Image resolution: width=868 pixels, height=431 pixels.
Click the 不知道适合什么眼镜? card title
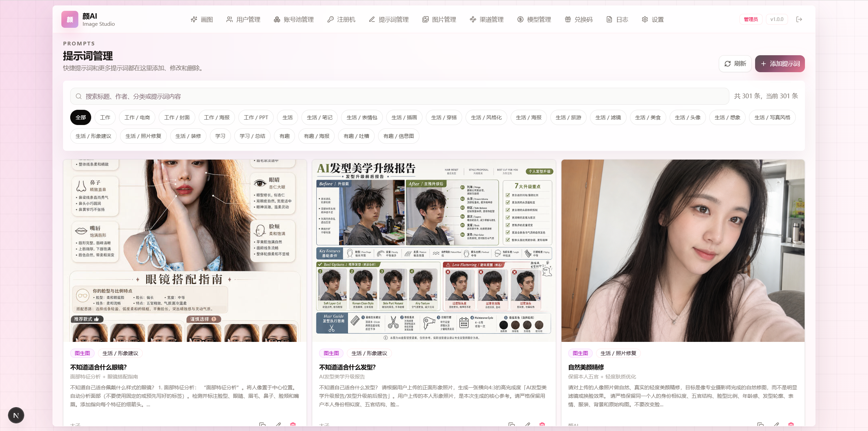tap(98, 367)
